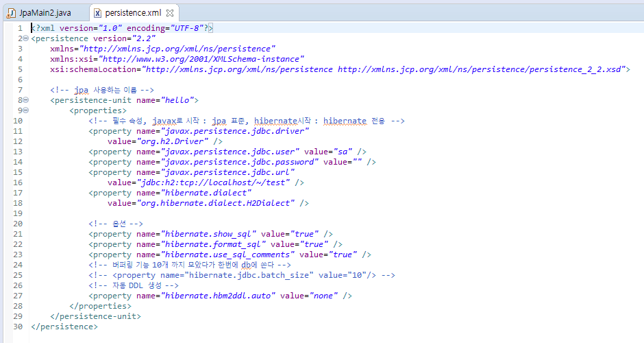
Task: Collapse the persistence-unit element at line 8
Action: pyautogui.click(x=26, y=100)
